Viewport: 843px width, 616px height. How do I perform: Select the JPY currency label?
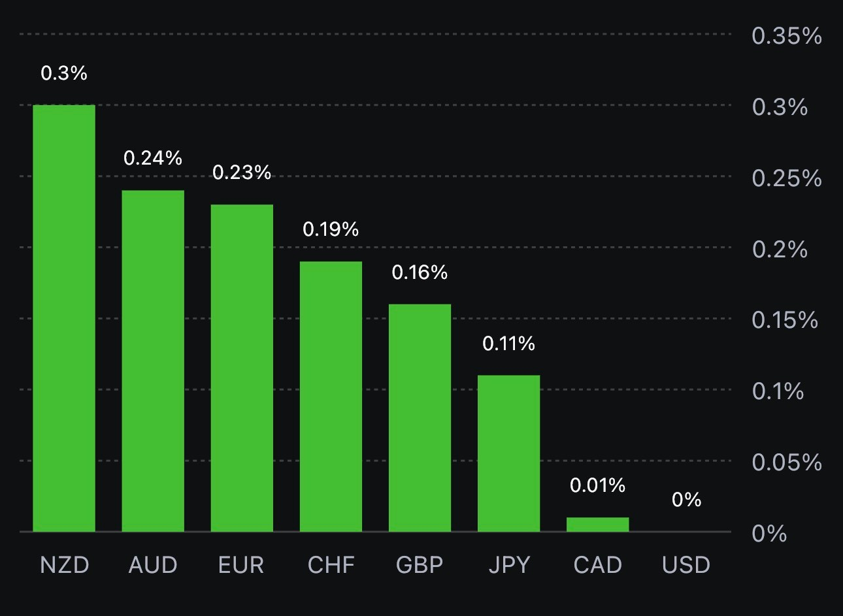click(x=508, y=565)
